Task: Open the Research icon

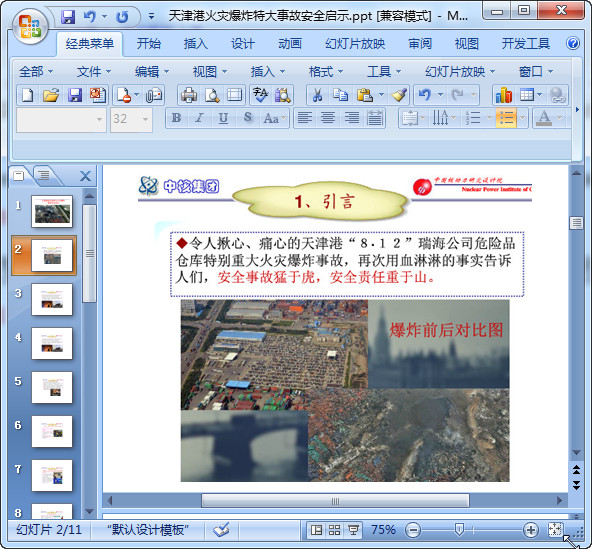Action: (282, 95)
